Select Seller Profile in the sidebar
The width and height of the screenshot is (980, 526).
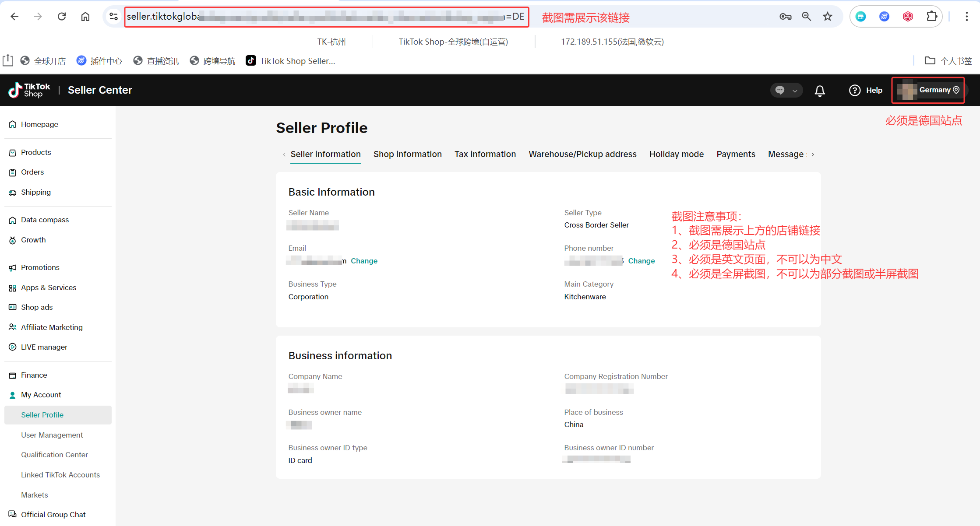click(x=58, y=415)
